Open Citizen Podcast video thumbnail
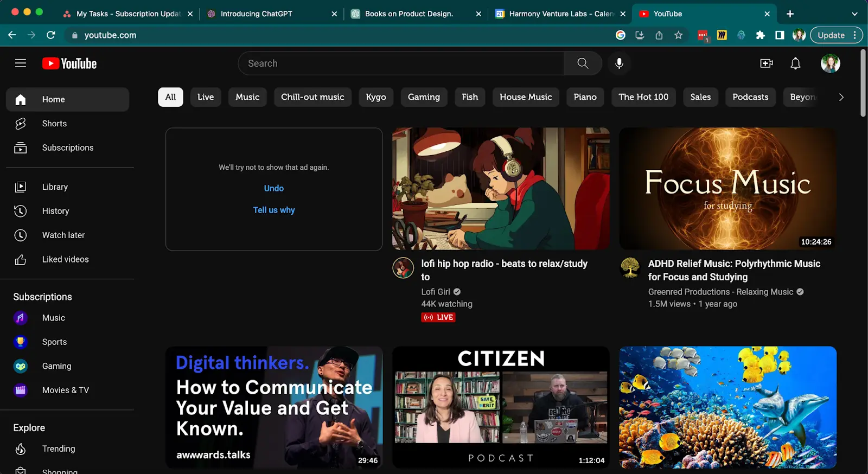Screen dimensions: 868x474 501,407
